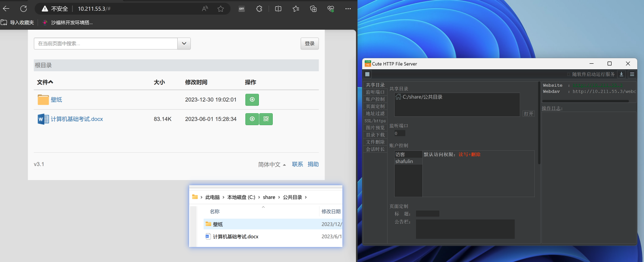The height and width of the screenshot is (262, 644).
Task: Sort the file list by 文件 column
Action: (x=45, y=82)
